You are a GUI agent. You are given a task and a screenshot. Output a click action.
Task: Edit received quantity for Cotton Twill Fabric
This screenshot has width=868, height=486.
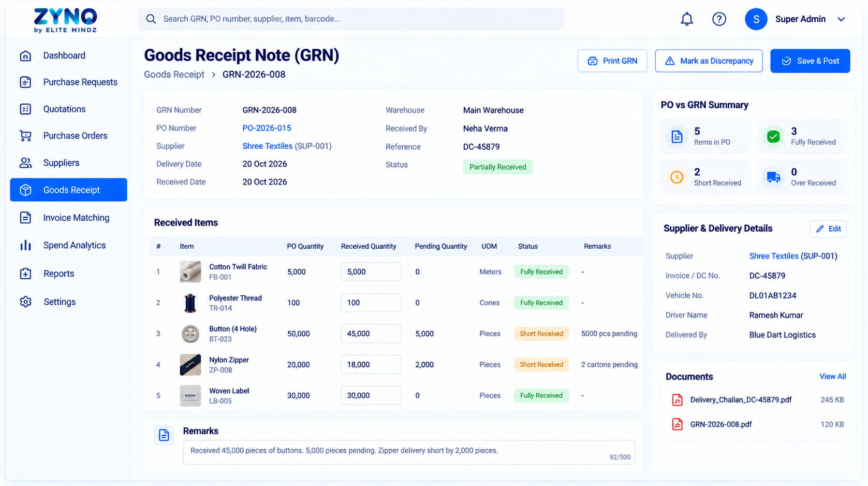click(x=371, y=271)
